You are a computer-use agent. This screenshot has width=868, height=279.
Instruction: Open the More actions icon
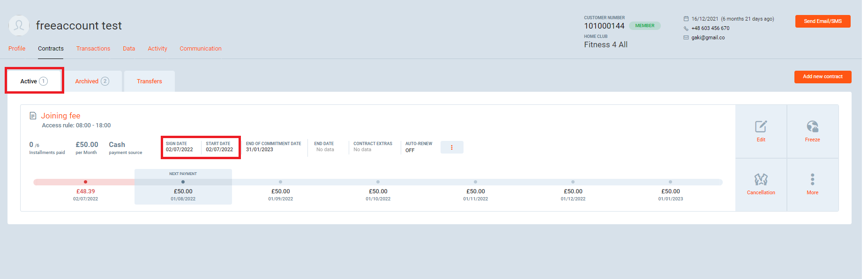(x=812, y=180)
